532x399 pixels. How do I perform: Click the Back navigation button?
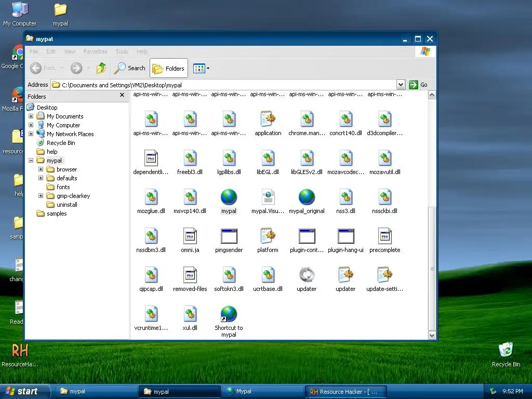[43, 68]
